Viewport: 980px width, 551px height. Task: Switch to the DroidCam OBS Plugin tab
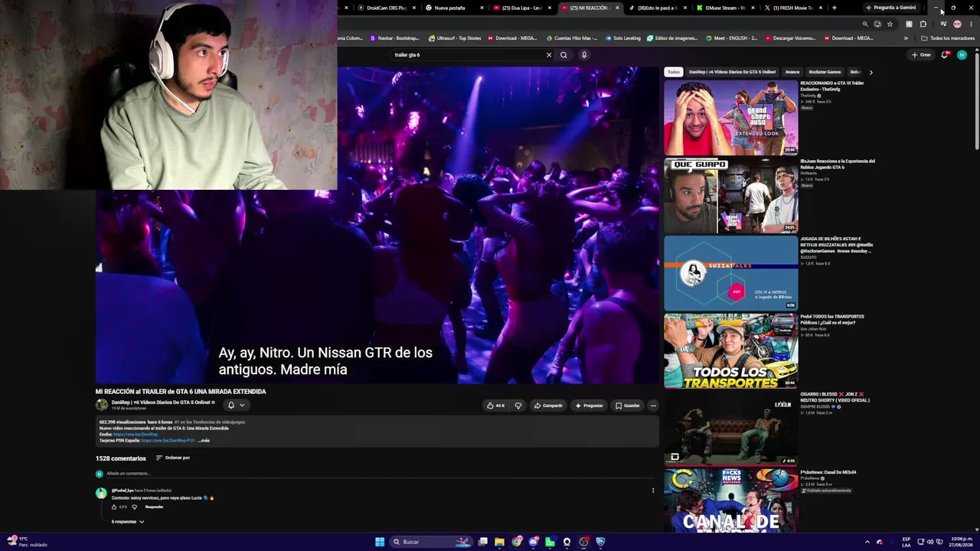[x=387, y=8]
